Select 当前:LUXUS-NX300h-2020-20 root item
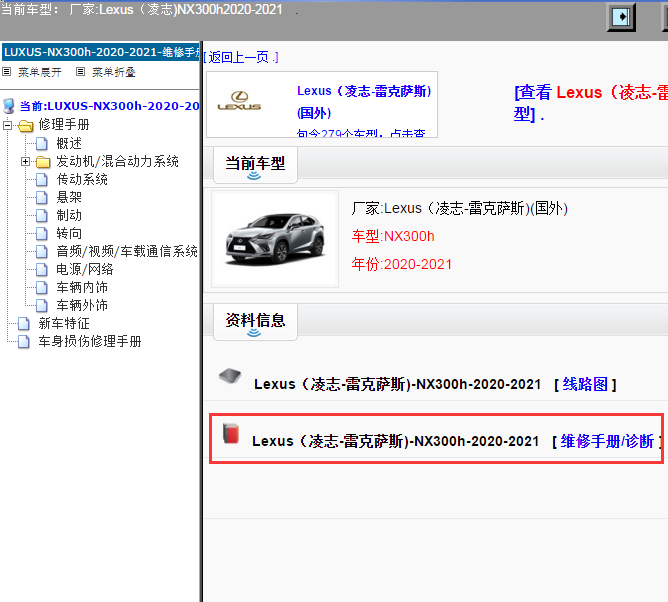Screen dimensions: 668x602 tap(109, 106)
